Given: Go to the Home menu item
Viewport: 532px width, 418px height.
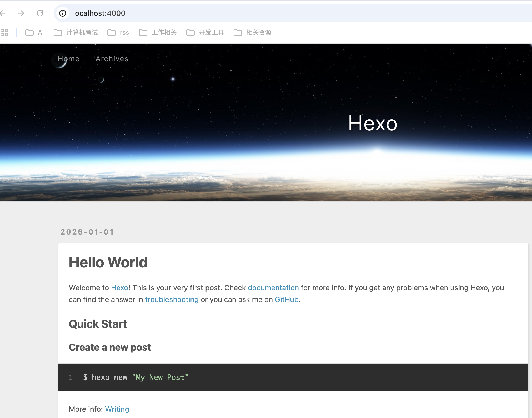Looking at the screenshot, I should click(68, 59).
